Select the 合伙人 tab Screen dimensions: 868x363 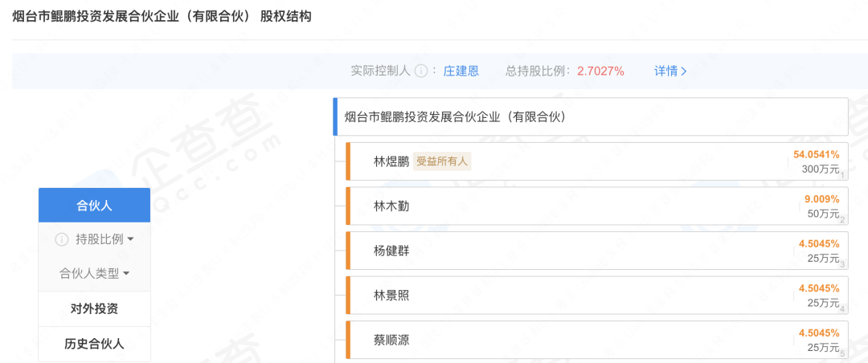[x=94, y=206]
